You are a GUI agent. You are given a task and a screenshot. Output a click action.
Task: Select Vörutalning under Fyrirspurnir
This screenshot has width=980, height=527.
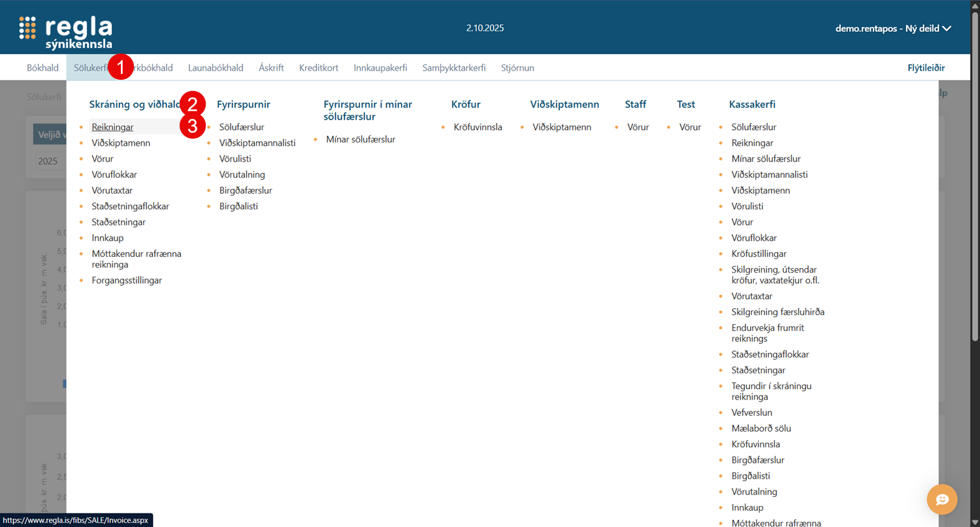[242, 175]
